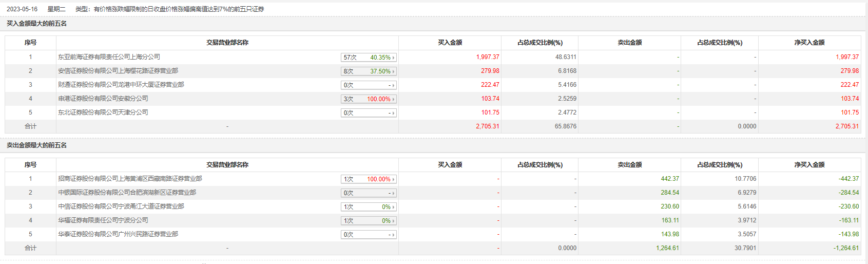The height and width of the screenshot is (264, 868).
Task: Expand the 57次 40.35% stats box
Action: (369, 58)
